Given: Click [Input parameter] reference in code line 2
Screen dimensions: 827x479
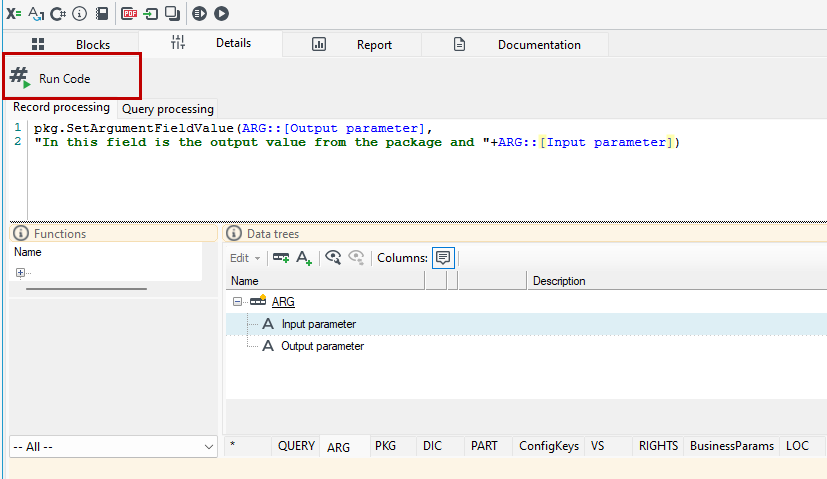Looking at the screenshot, I should point(607,142).
